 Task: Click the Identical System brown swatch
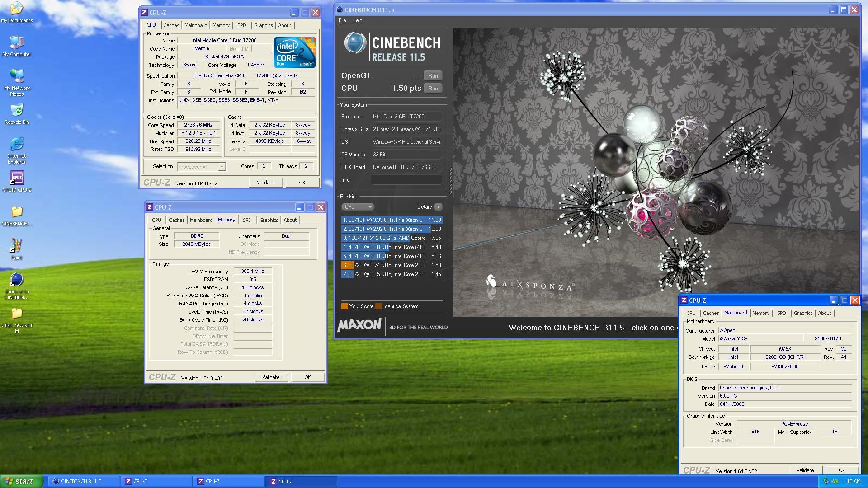[x=378, y=306]
